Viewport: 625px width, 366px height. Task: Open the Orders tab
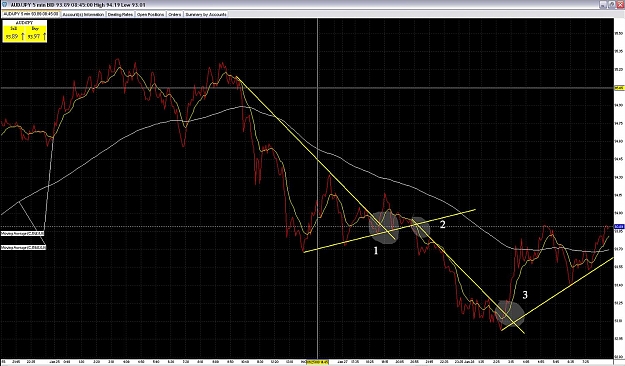pos(175,14)
